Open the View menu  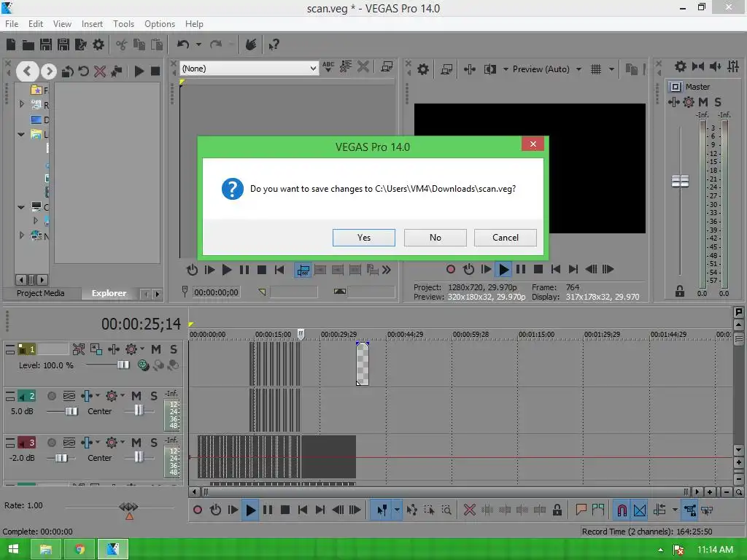pos(62,24)
